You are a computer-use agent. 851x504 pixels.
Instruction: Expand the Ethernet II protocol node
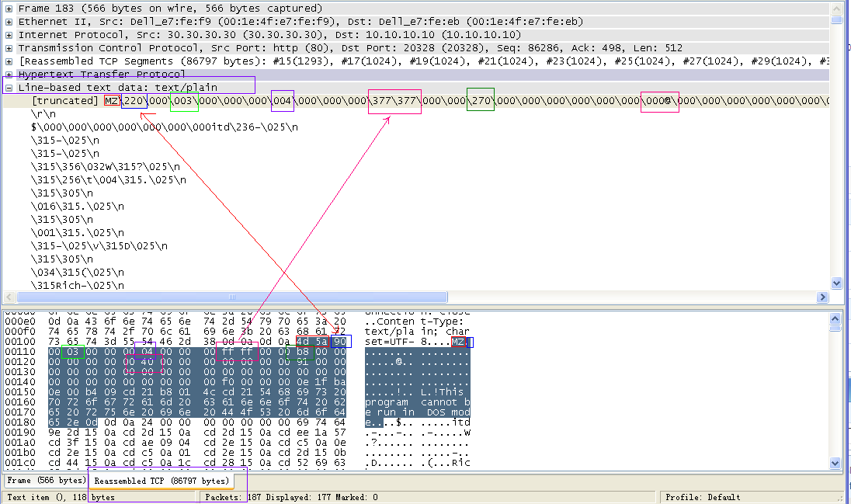(9, 22)
